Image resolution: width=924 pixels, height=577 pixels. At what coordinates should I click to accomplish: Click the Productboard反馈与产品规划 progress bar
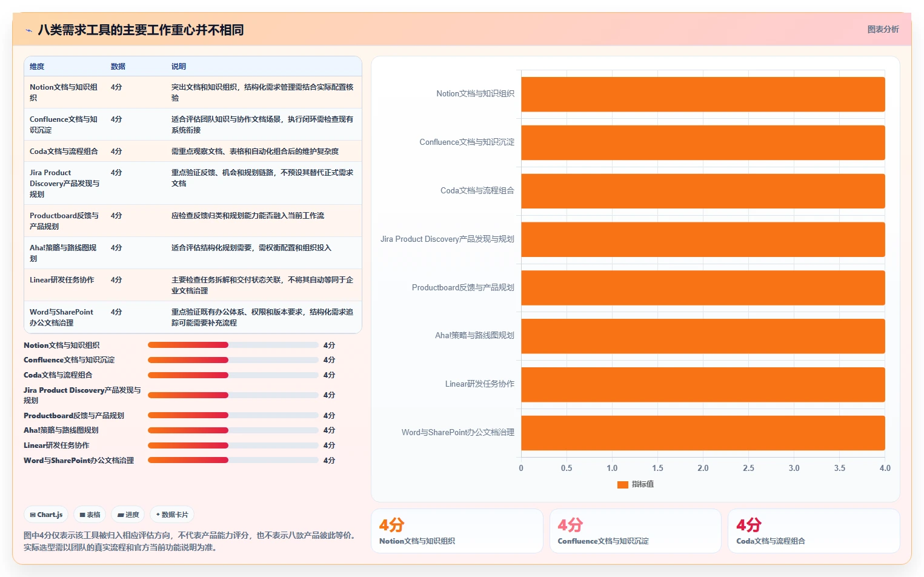233,415
